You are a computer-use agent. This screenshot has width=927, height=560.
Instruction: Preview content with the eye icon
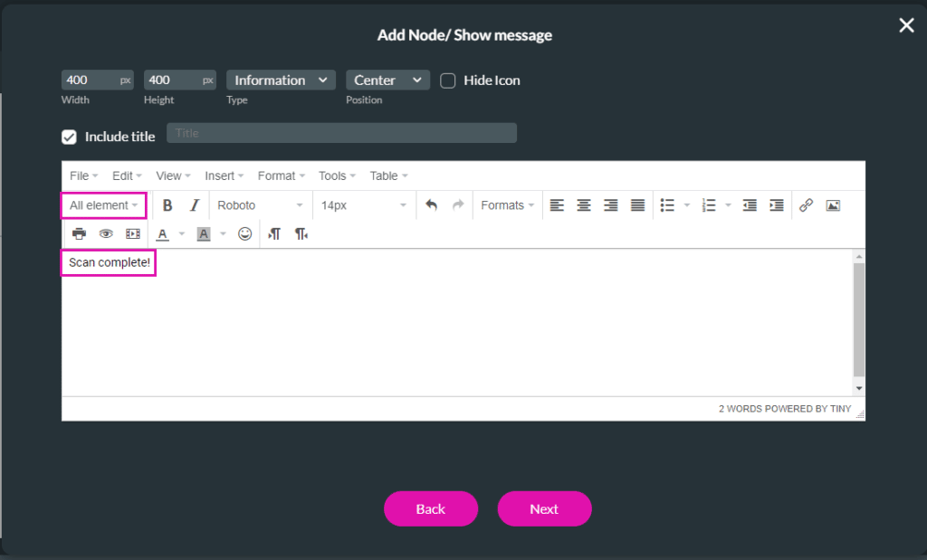tap(105, 233)
